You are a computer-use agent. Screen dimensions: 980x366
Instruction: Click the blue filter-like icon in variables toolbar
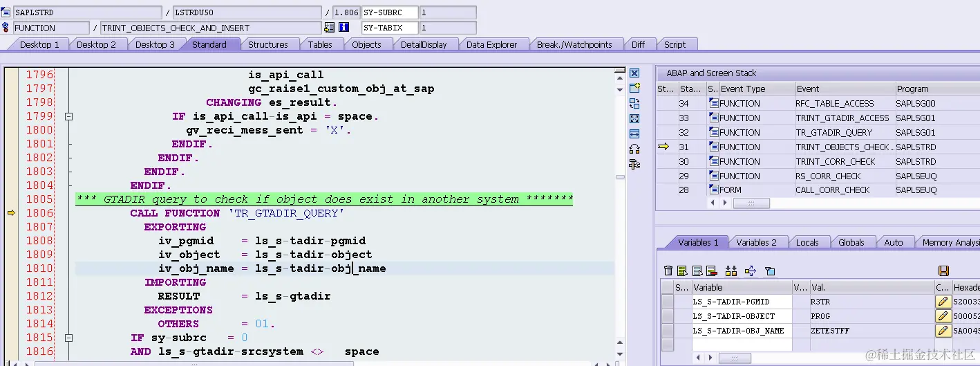click(770, 271)
